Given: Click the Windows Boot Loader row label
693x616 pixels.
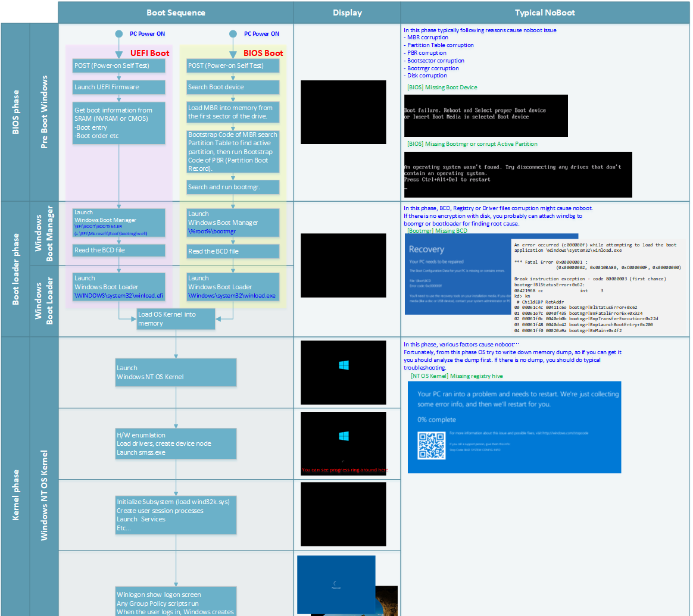Looking at the screenshot, I should coord(44,301).
